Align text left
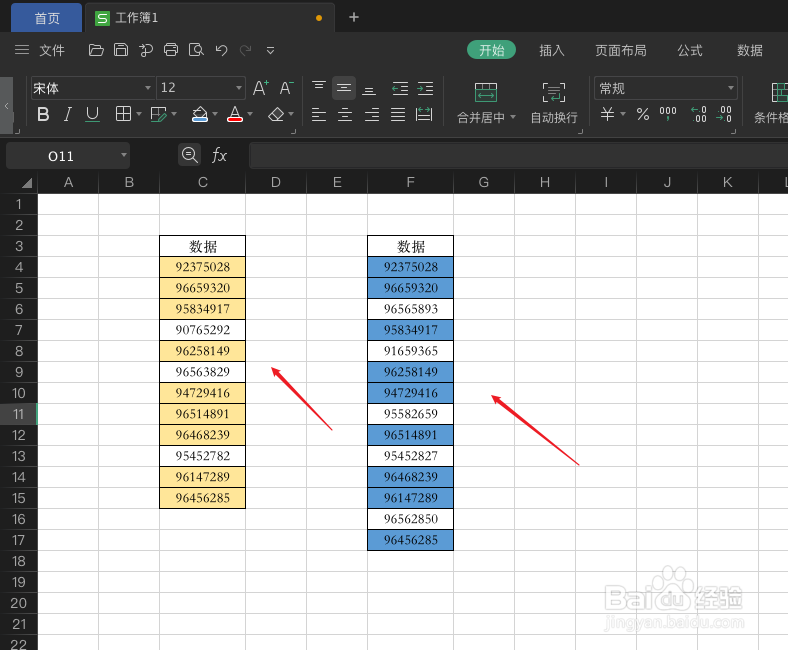Viewport: 788px width, 650px height. 319,115
